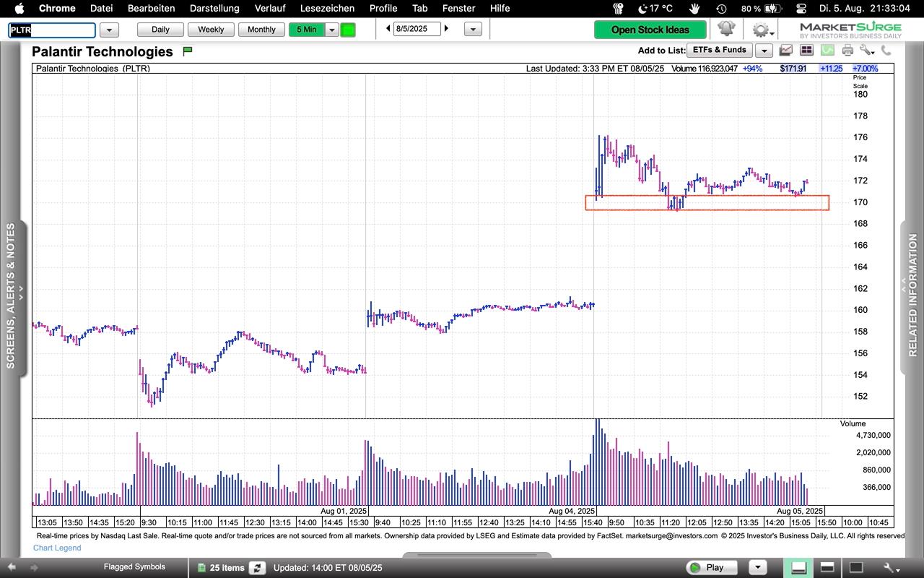Open the alerts bell icon
Image resolution: width=924 pixels, height=578 pixels.
click(726, 29)
